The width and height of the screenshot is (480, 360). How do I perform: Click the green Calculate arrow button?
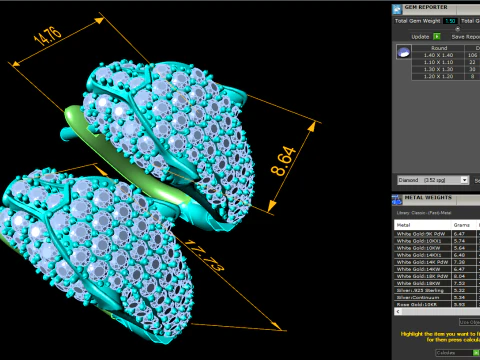476,353
